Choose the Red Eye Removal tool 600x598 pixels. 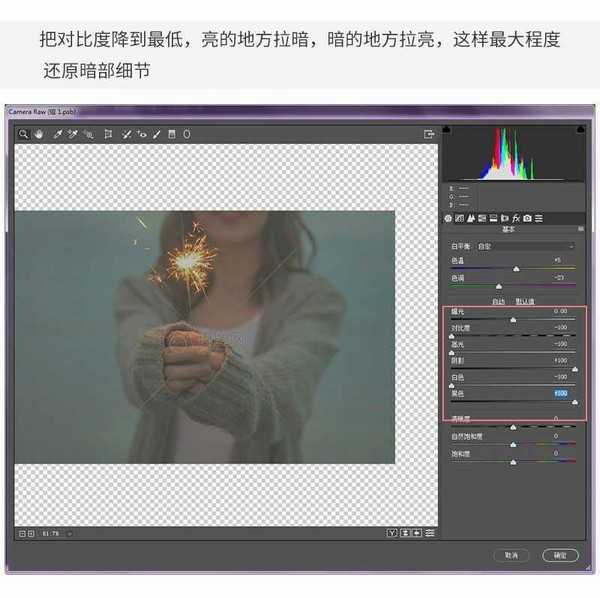click(142, 133)
